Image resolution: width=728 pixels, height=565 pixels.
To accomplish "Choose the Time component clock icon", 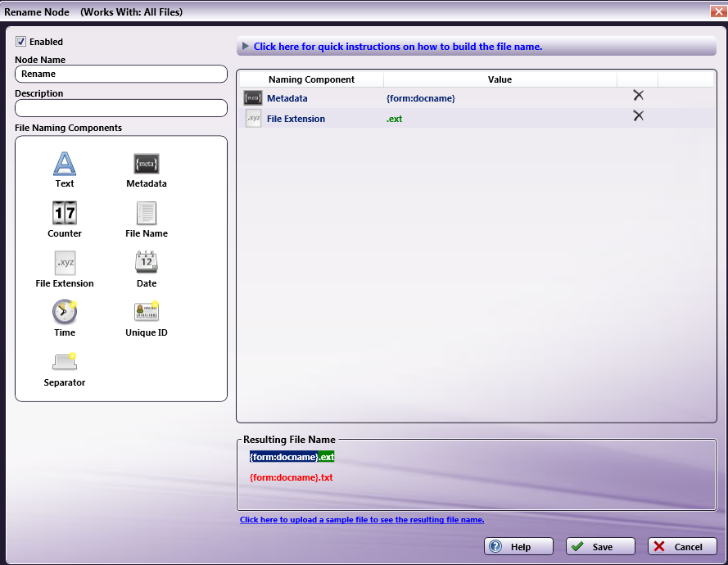I will point(65,312).
